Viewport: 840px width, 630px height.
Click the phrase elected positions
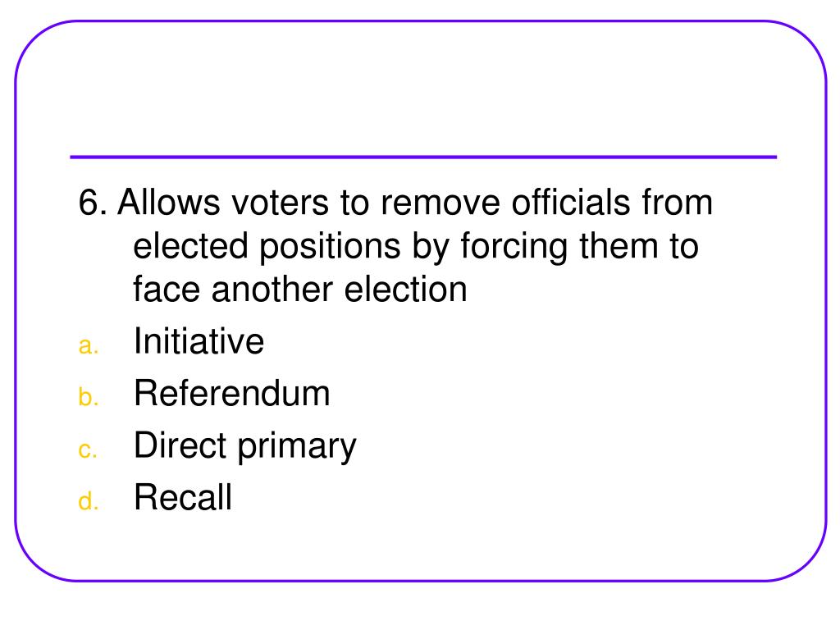coord(267,248)
